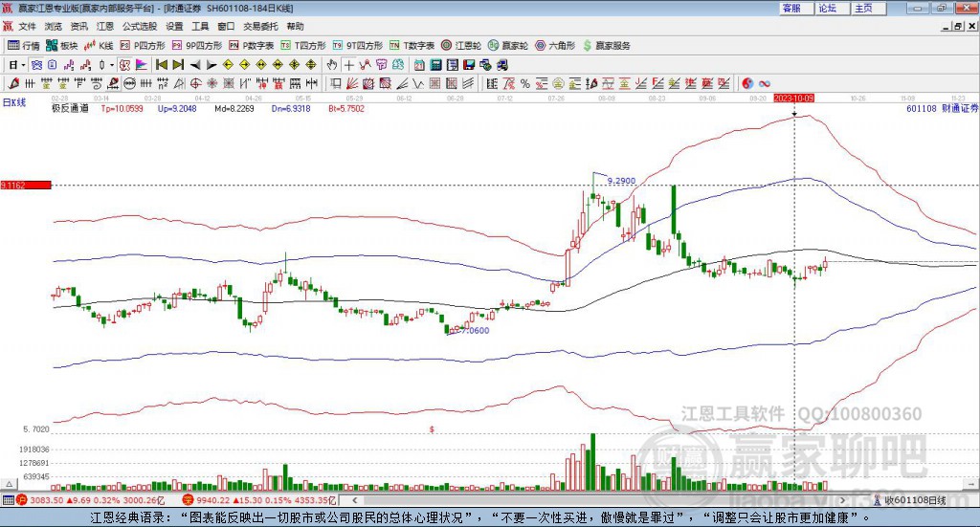980x527 pixels.
Task: Open the calculator icon
Action: point(435,65)
